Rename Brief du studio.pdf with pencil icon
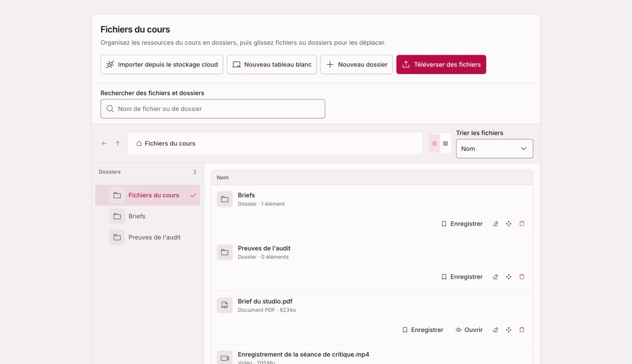 click(x=495, y=330)
